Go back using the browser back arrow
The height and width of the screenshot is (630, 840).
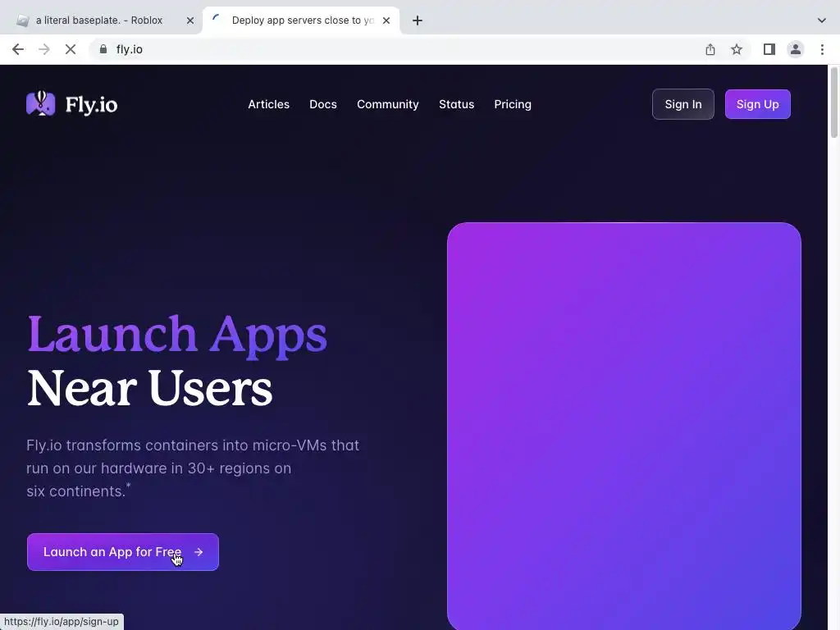(18, 49)
